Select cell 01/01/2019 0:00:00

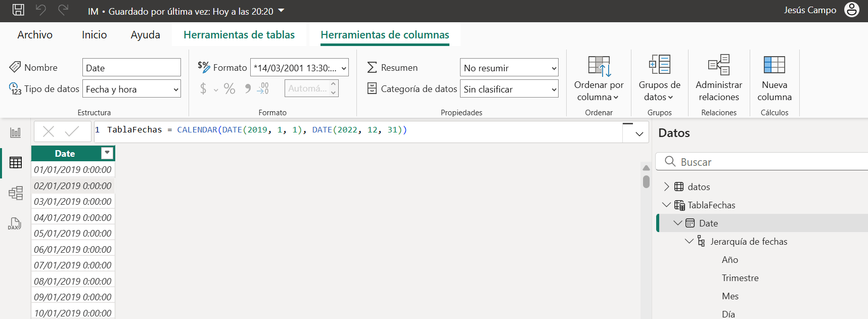click(73, 169)
